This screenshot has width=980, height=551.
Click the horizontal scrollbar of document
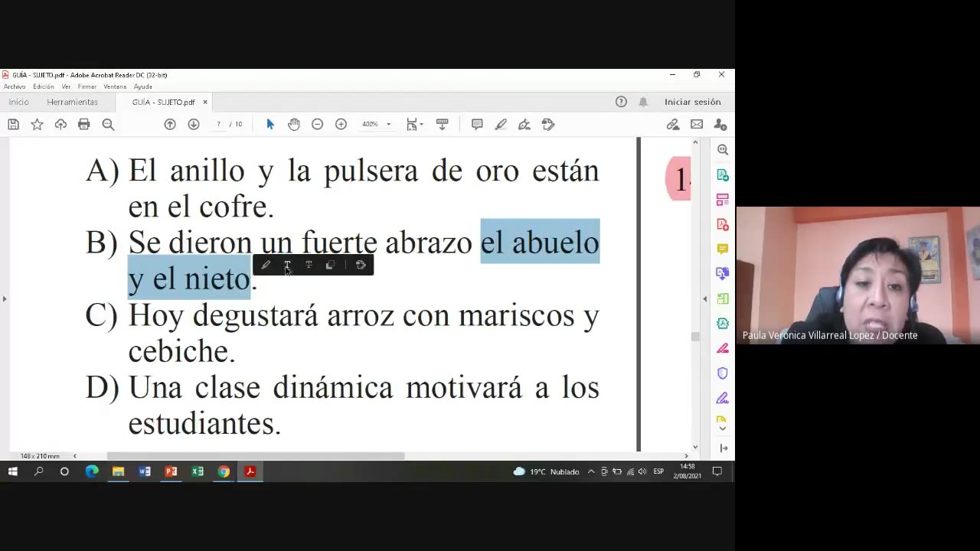click(256, 456)
